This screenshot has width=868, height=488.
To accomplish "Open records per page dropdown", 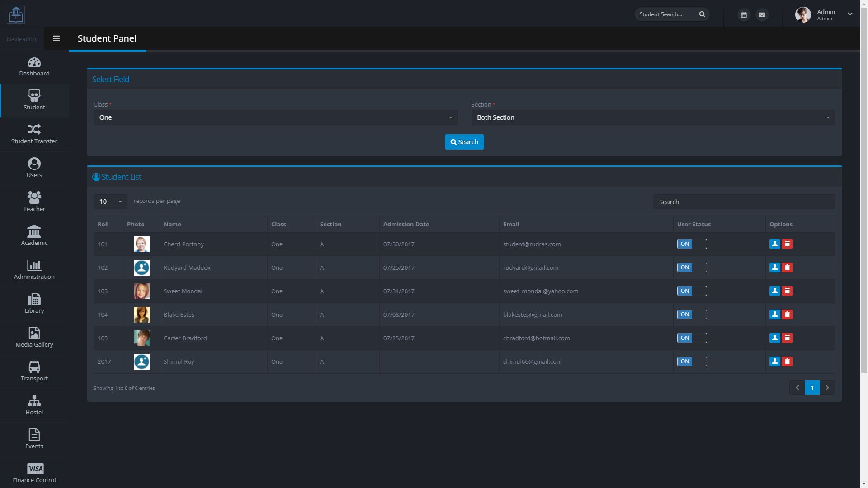I will (110, 202).
